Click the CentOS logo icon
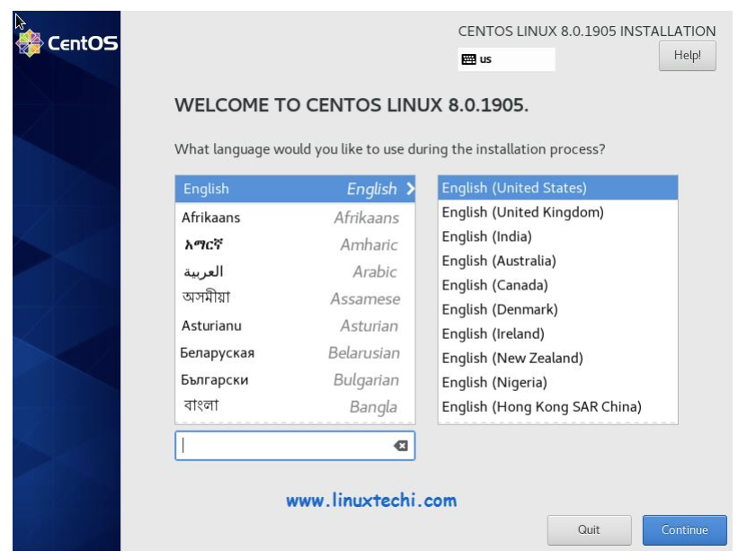This screenshot has width=747, height=560. coord(29,42)
